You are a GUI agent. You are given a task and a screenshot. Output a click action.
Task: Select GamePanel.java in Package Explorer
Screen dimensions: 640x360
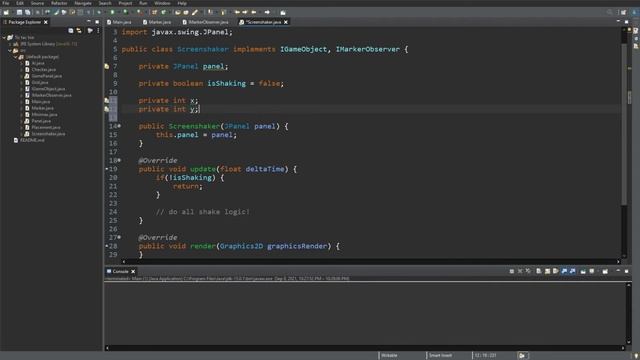47,76
